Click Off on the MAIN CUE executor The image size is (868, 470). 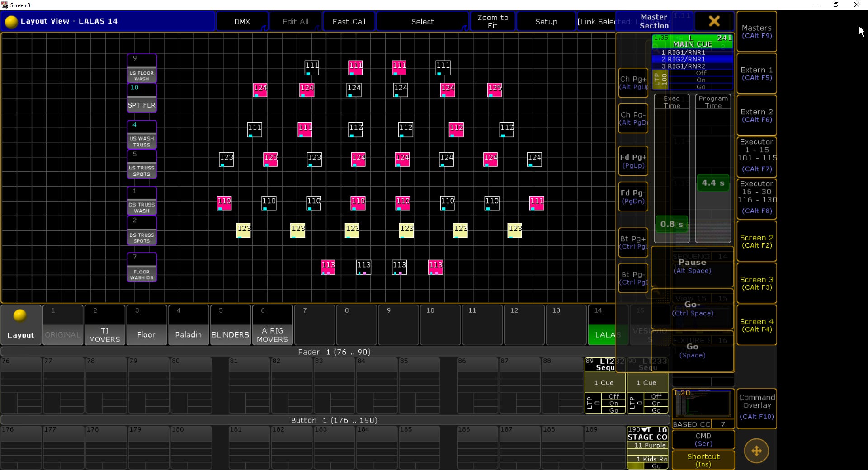click(701, 73)
